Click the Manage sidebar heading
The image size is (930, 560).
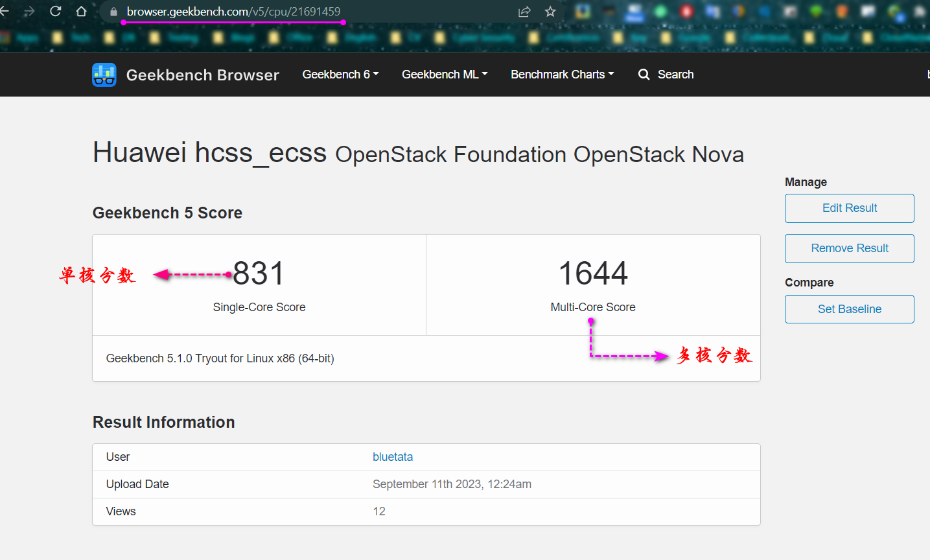pos(806,182)
